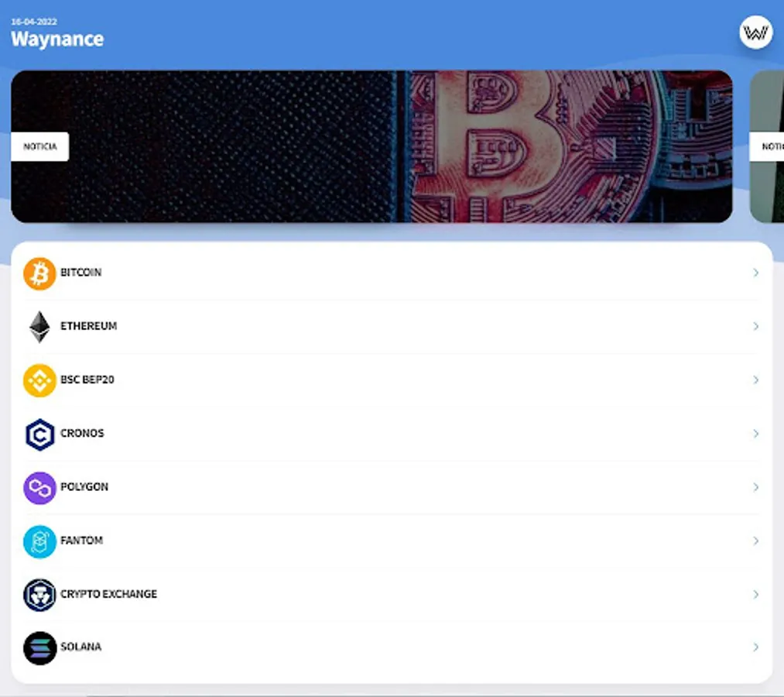
Task: Click the purple Polygon icon
Action: 39,488
